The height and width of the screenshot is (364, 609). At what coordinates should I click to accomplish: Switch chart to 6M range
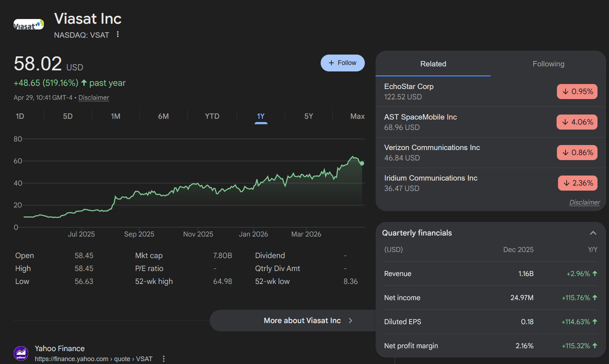[x=163, y=116]
